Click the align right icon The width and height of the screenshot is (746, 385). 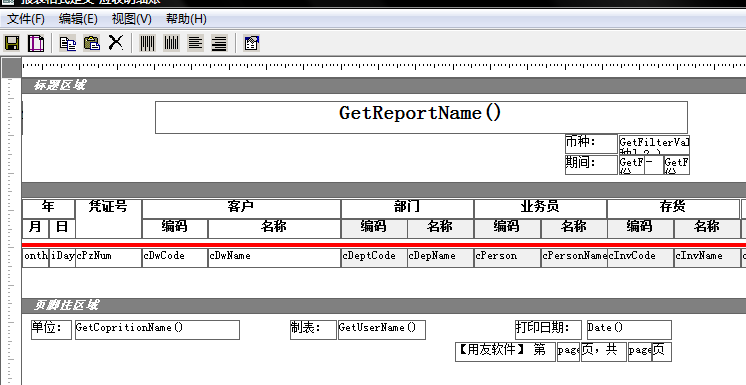[219, 43]
